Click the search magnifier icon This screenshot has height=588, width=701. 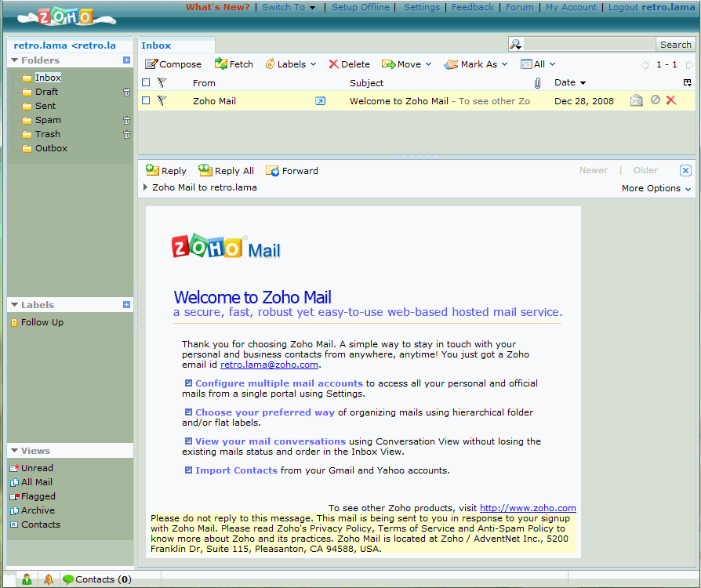[515, 44]
